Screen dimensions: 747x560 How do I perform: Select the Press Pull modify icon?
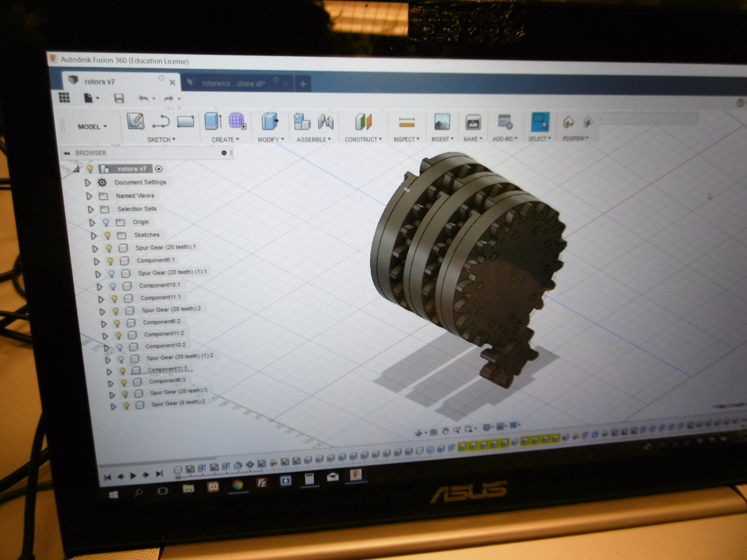270,121
